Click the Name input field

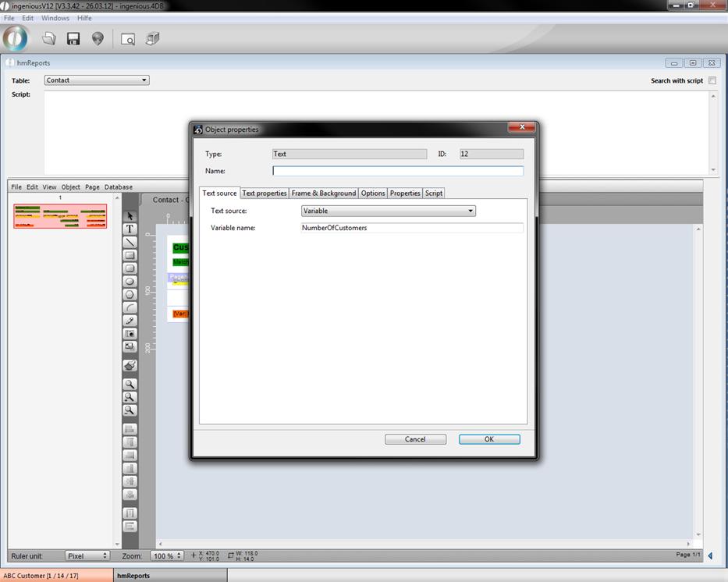click(398, 171)
